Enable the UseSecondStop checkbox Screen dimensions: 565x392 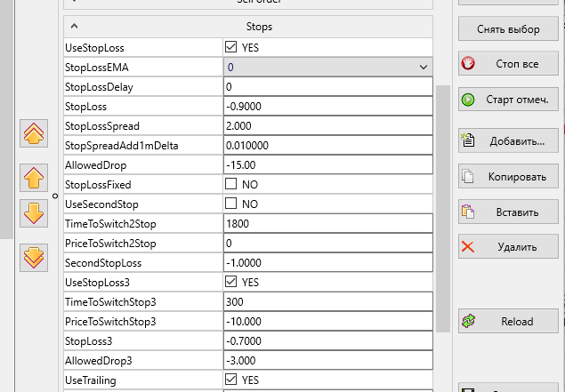click(x=231, y=204)
